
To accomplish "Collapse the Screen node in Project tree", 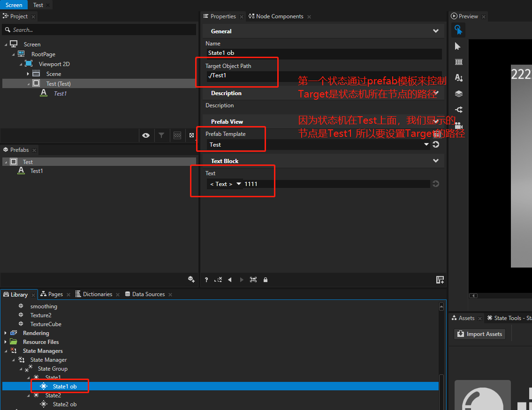I will pyautogui.click(x=6, y=45).
